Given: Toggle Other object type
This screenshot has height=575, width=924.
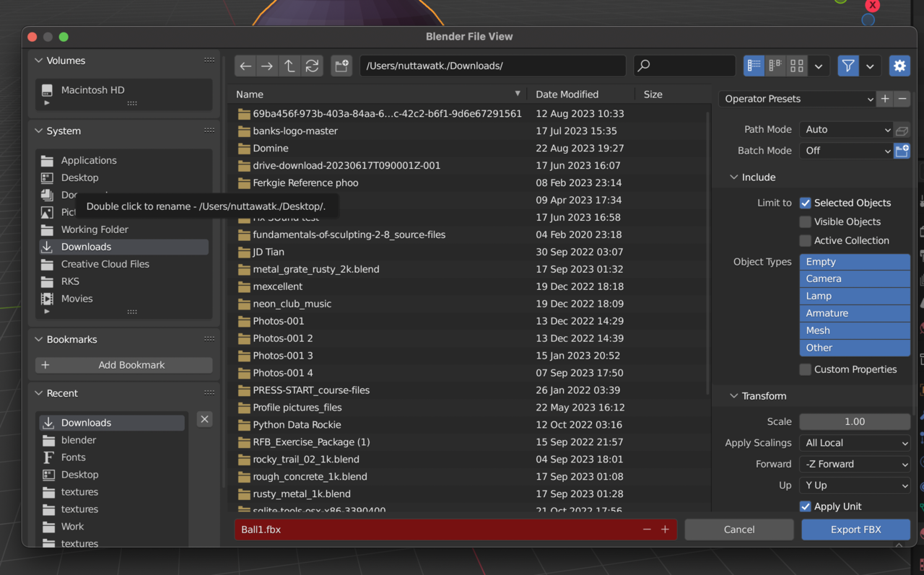Looking at the screenshot, I should pos(855,348).
